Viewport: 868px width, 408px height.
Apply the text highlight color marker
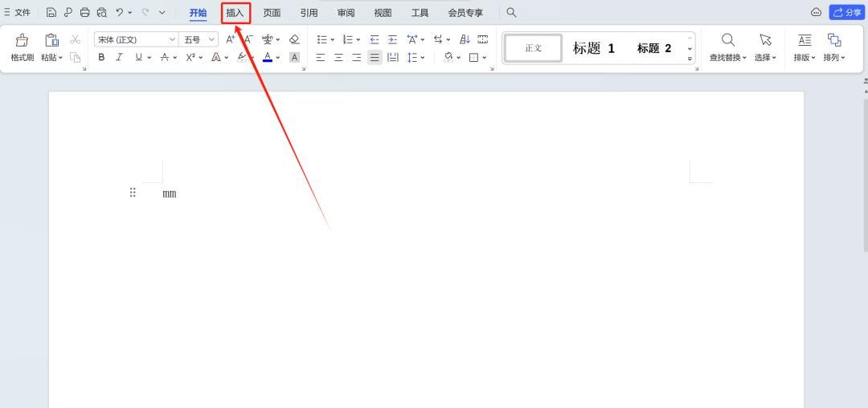[242, 57]
